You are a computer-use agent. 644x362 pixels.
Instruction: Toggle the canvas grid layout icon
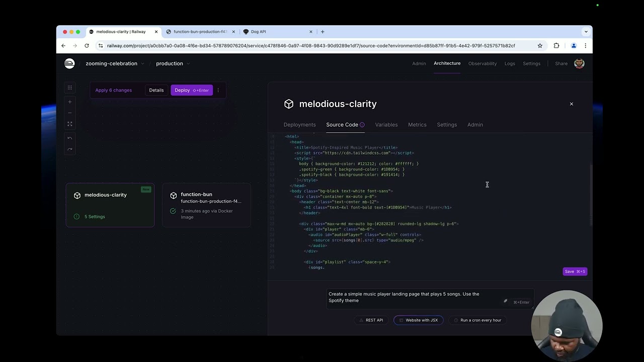pyautogui.click(x=70, y=87)
